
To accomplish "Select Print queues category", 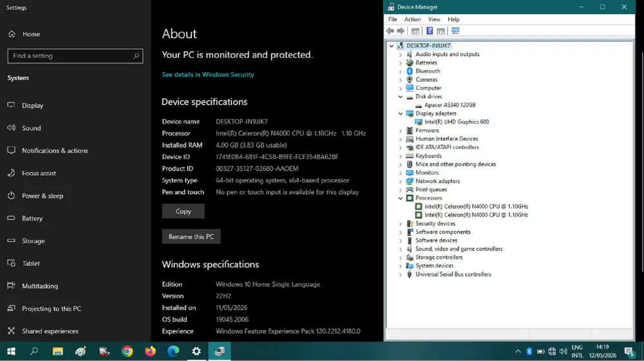I will (431, 190).
